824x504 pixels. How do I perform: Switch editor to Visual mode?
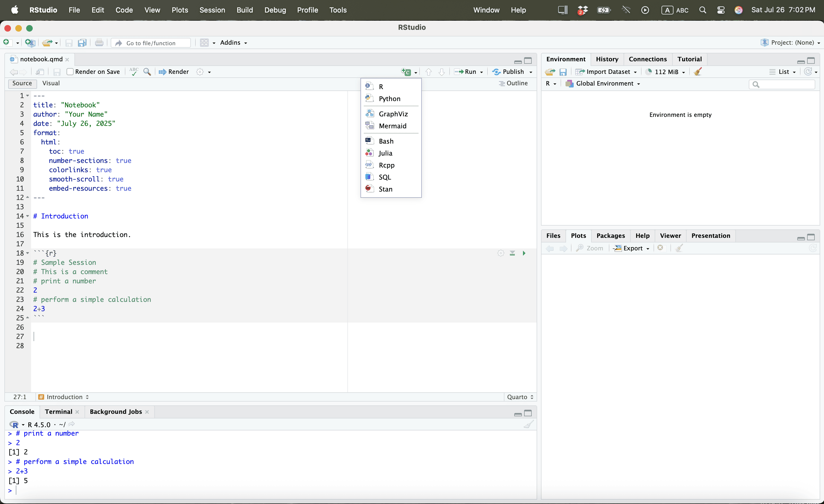[x=51, y=83]
